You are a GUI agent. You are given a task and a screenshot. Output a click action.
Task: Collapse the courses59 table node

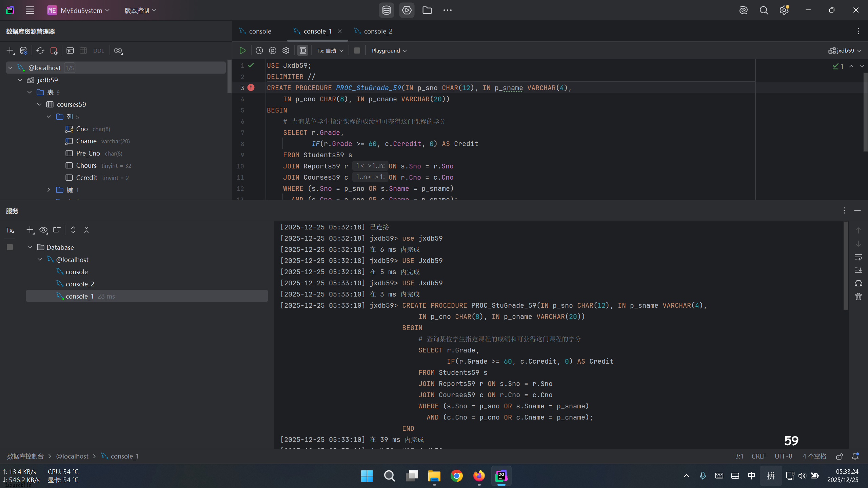coord(39,104)
